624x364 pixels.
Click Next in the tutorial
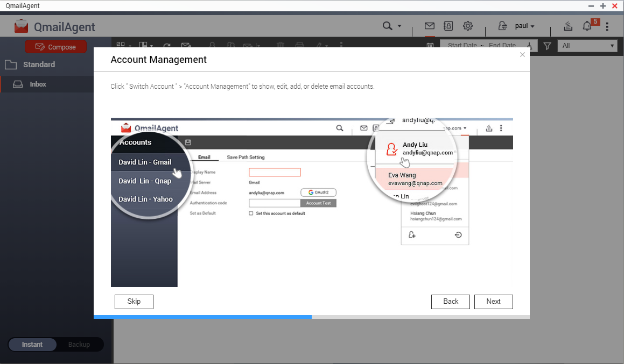click(x=494, y=302)
